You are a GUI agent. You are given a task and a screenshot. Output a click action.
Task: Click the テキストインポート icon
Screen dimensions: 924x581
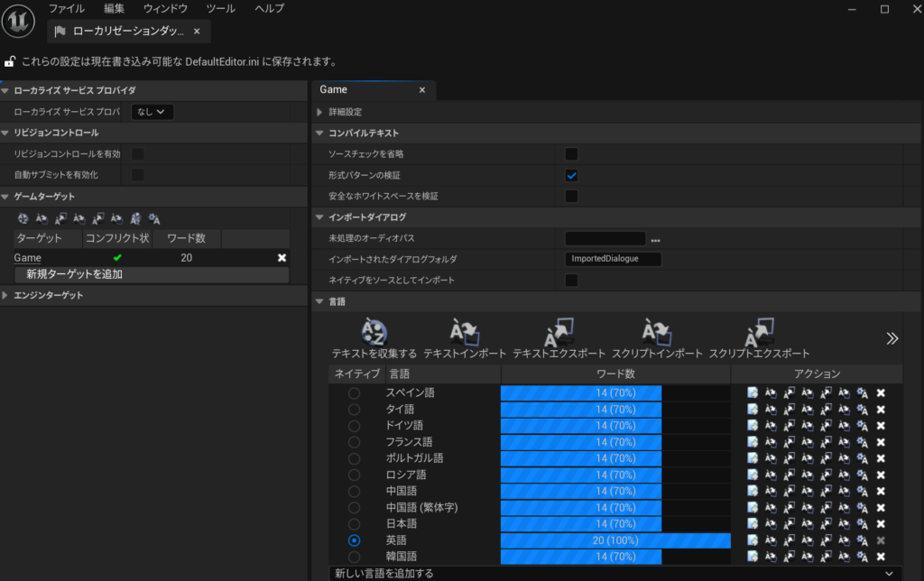[x=465, y=332]
